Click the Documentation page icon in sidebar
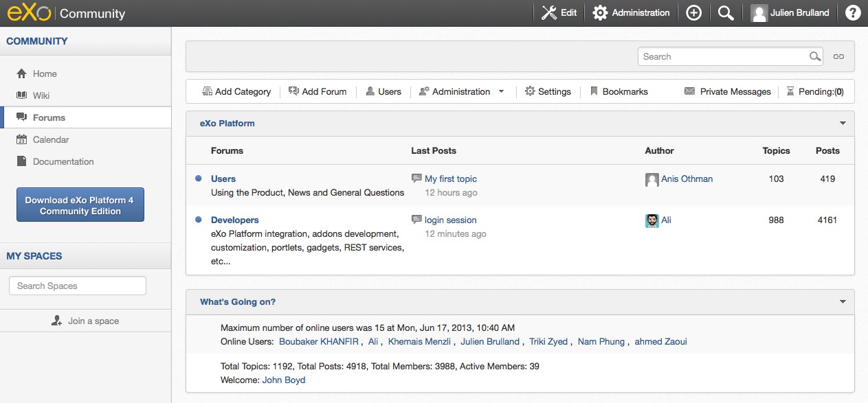 coord(21,161)
